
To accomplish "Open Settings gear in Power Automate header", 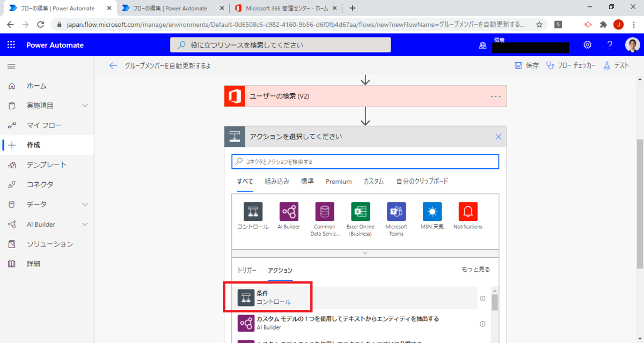I will [x=588, y=45].
